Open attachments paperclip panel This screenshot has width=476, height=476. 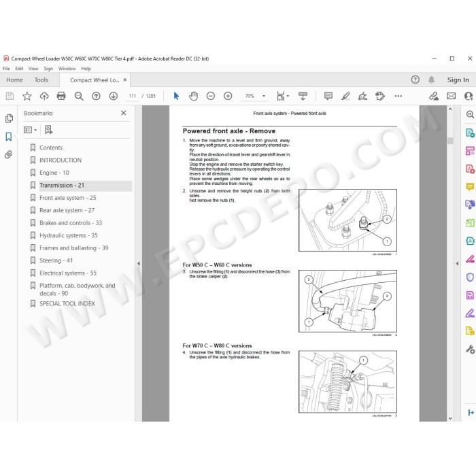pyautogui.click(x=8, y=154)
